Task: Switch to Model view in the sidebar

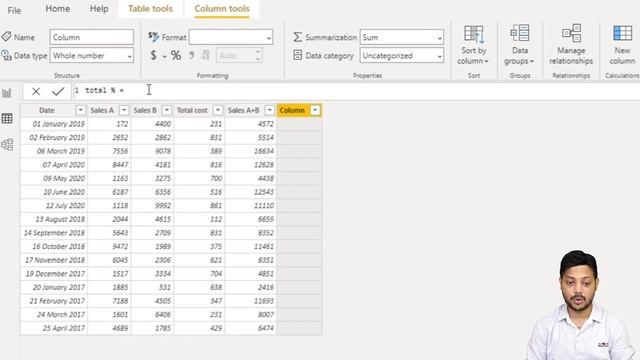Action: [7, 144]
